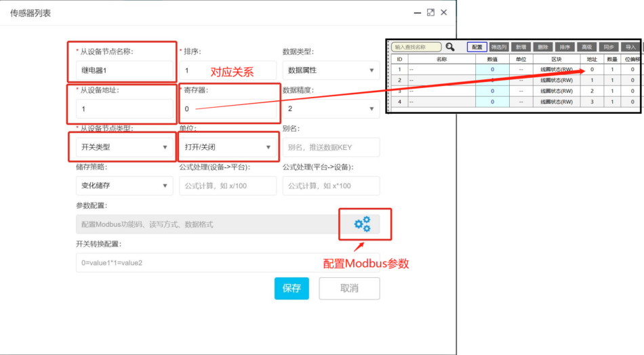Screen dimensions: 644x355
Task: Open the 从设备节点类型 dropdown showing 开关类型
Action: [125, 147]
